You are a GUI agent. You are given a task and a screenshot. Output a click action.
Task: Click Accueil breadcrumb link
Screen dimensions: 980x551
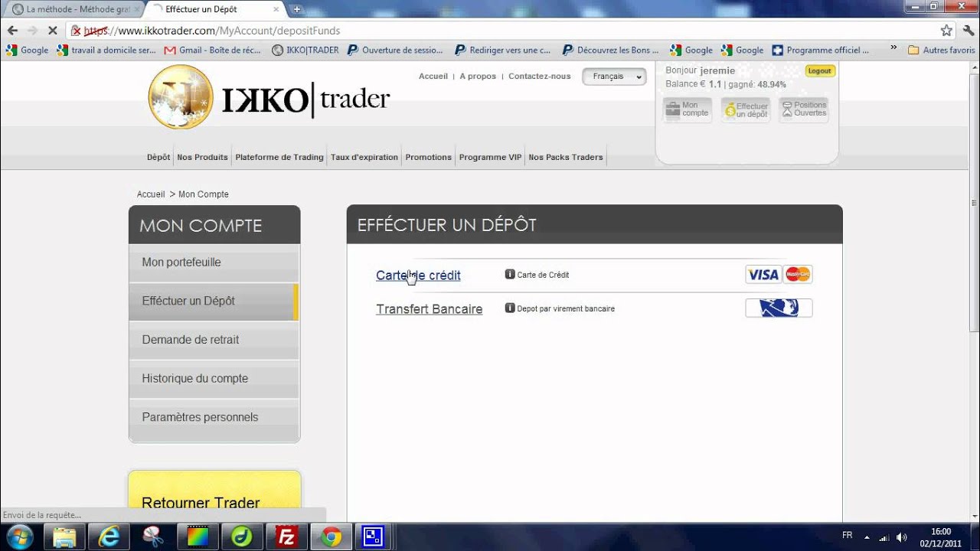[151, 194]
